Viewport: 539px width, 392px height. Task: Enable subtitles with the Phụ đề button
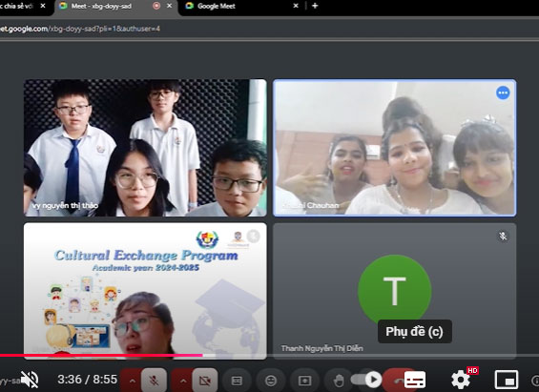(x=415, y=380)
